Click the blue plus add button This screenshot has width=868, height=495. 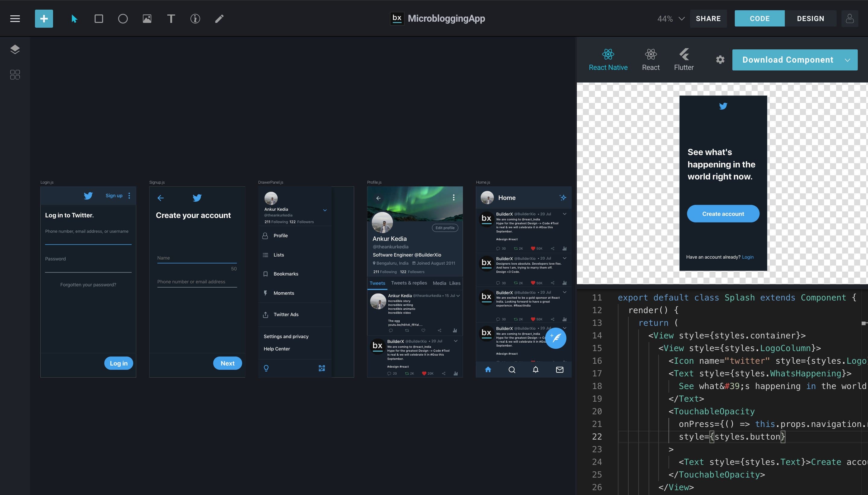(x=44, y=19)
